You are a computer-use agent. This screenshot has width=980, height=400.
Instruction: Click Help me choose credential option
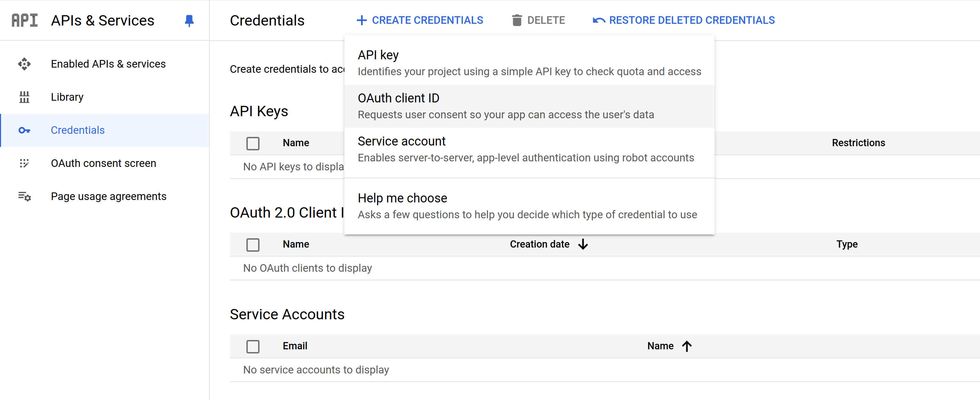tap(402, 198)
